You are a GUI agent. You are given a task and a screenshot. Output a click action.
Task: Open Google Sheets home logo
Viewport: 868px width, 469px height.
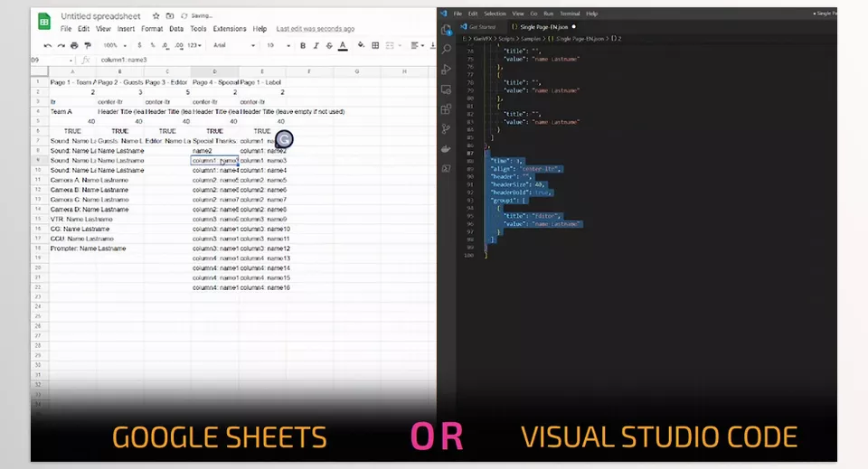(x=43, y=22)
